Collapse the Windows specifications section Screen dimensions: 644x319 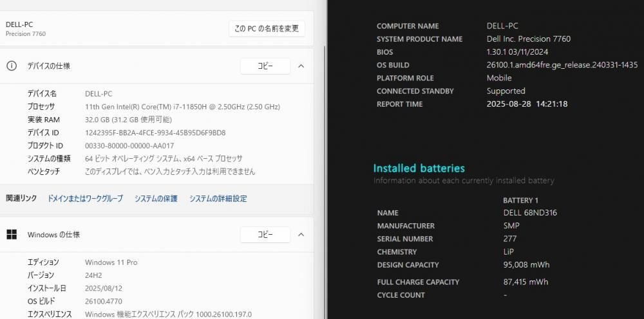301,235
